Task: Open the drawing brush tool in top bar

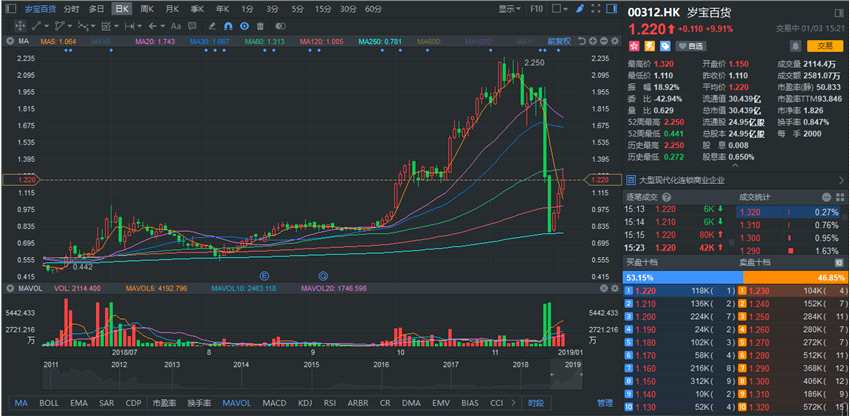Action: pos(580,9)
